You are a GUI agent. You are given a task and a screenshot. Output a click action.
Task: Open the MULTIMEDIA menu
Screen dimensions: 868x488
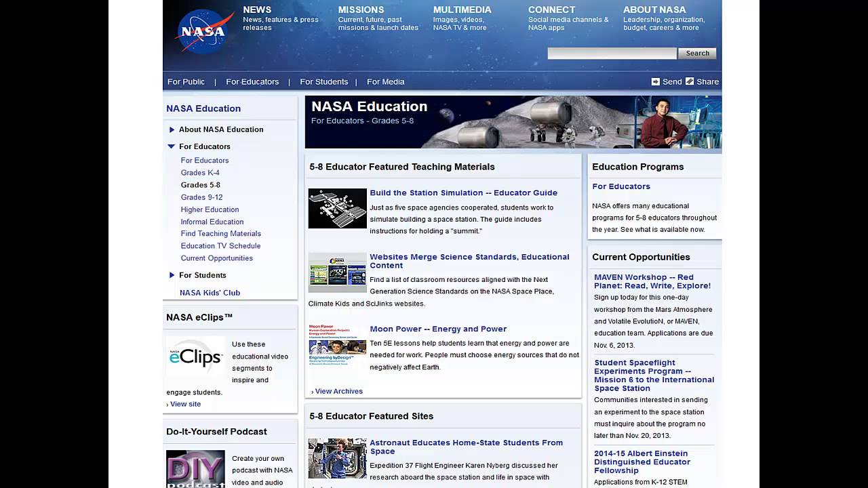tap(462, 9)
